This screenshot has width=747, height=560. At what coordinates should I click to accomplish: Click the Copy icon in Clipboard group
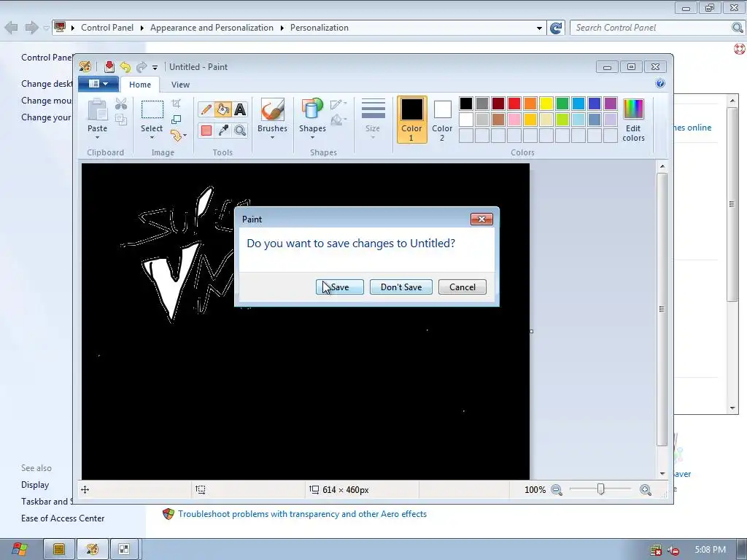(x=121, y=119)
